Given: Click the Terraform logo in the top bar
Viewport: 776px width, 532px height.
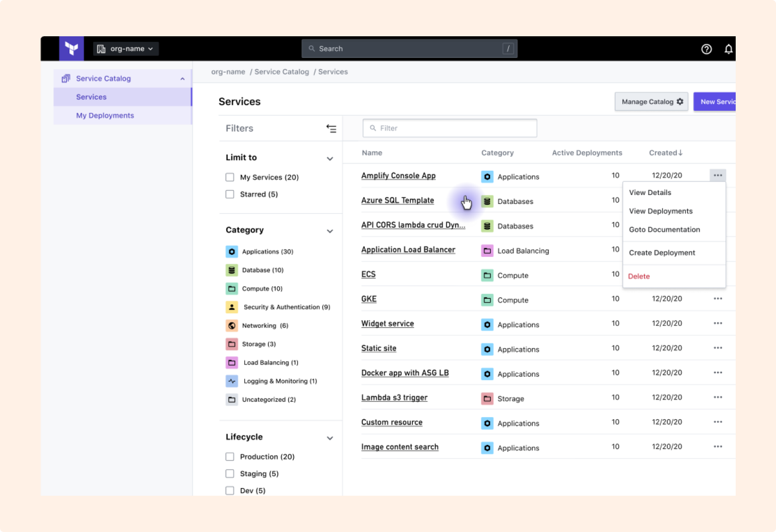Looking at the screenshot, I should [72, 48].
